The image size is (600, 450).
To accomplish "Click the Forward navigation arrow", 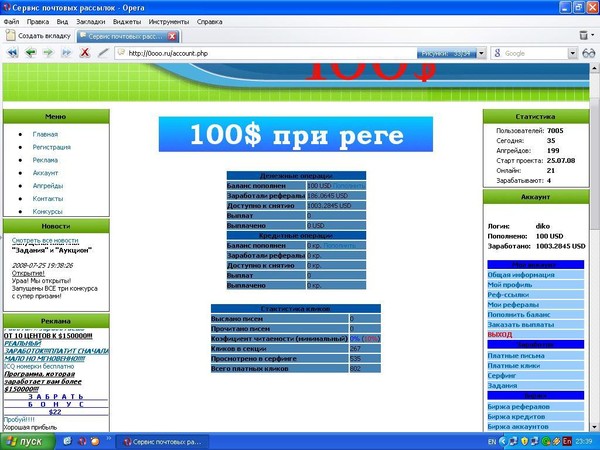I will [x=49, y=53].
